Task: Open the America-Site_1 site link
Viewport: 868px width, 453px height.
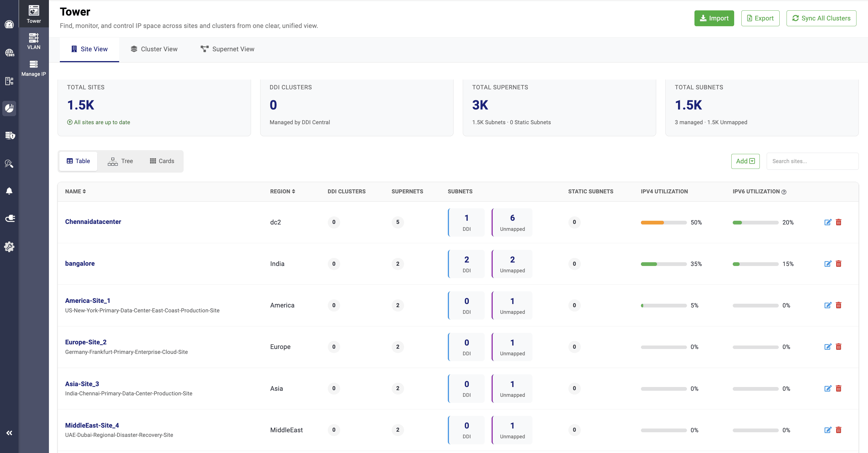Action: 87,300
